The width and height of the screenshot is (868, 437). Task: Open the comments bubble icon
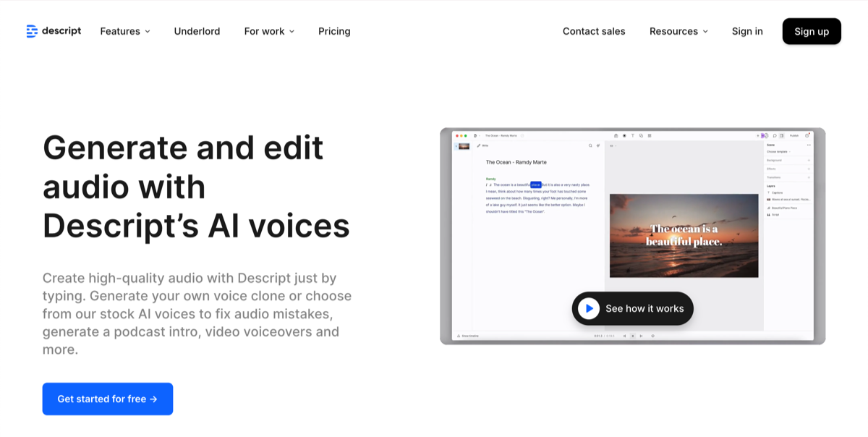click(x=775, y=136)
